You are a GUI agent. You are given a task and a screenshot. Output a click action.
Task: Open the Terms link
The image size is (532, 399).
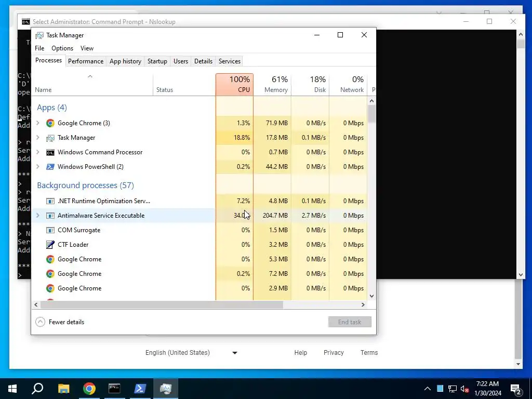[x=369, y=353]
